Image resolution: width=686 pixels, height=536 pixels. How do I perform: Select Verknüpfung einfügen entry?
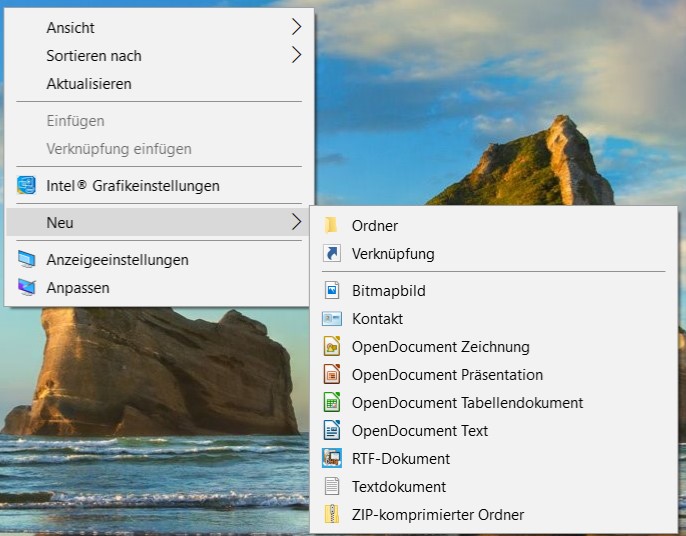click(159, 149)
